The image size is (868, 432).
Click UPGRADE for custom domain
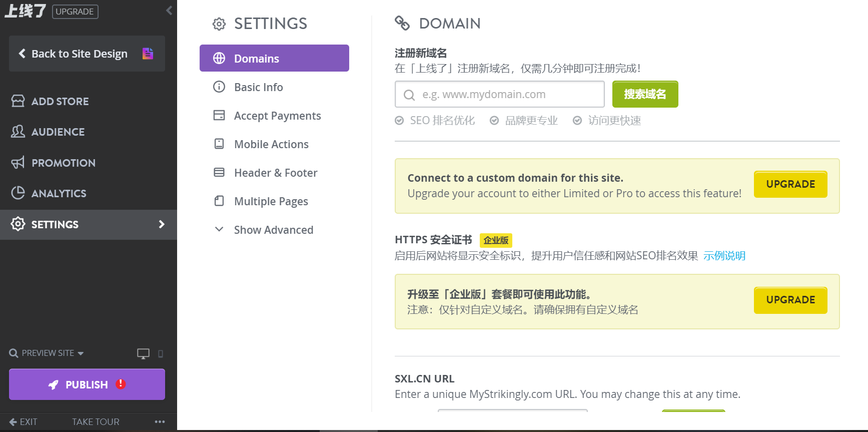[x=790, y=184]
